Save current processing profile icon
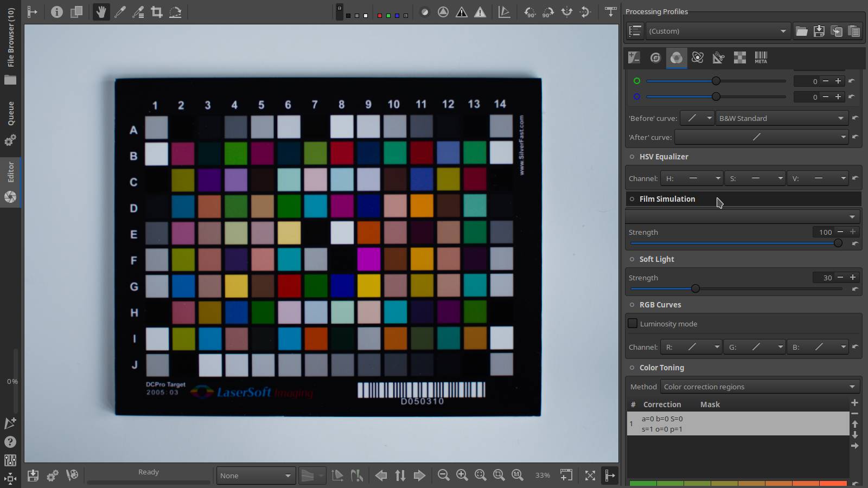Screen dimensions: 868x488 (819, 31)
